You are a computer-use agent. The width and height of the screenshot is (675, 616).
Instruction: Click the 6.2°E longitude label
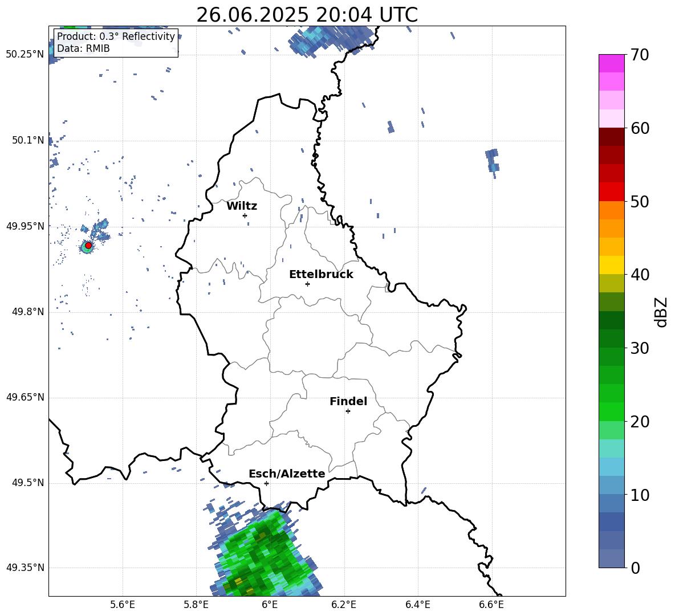tap(344, 605)
